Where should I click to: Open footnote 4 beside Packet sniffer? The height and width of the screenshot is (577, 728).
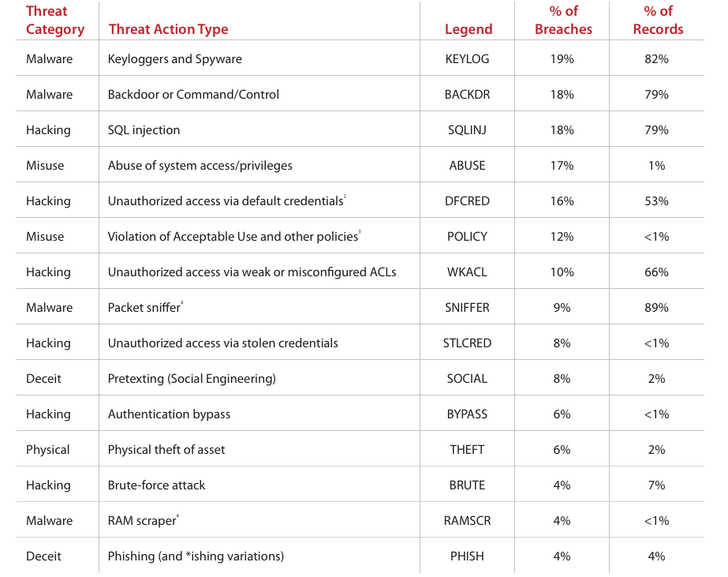[182, 304]
